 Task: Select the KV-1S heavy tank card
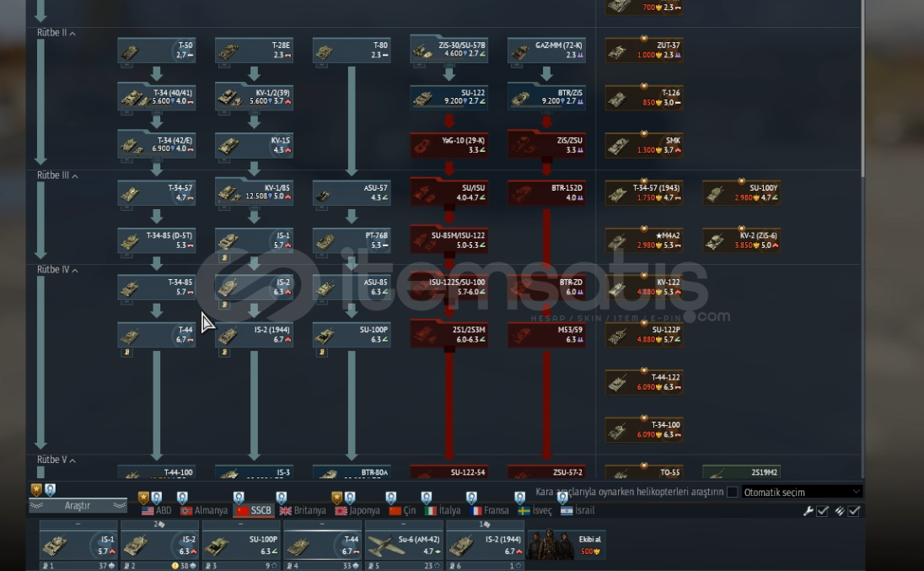click(254, 146)
